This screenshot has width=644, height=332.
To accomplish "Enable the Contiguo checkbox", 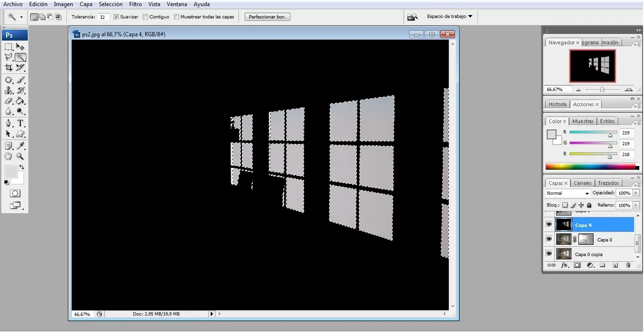I will (x=146, y=17).
